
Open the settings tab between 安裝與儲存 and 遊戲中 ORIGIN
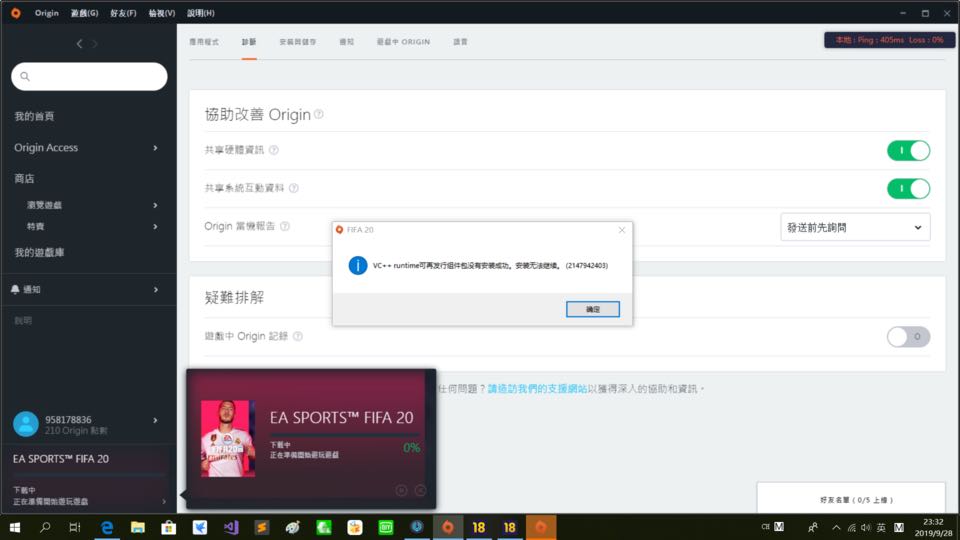[347, 42]
